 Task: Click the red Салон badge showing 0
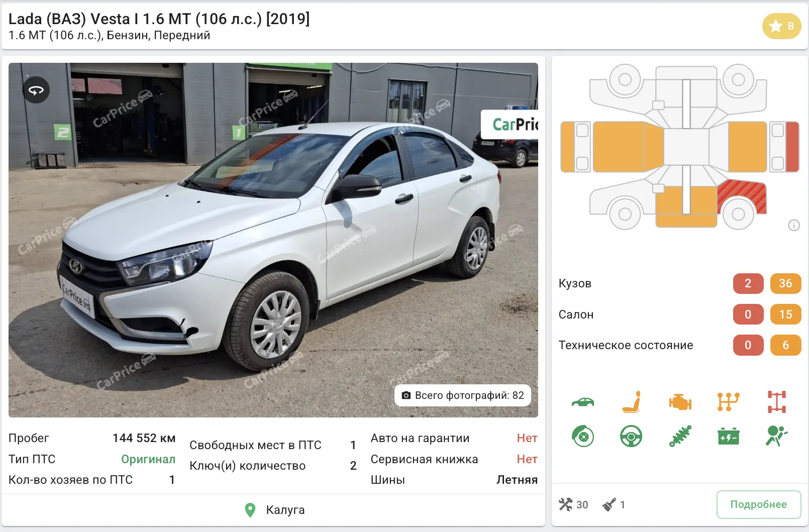[x=748, y=314]
